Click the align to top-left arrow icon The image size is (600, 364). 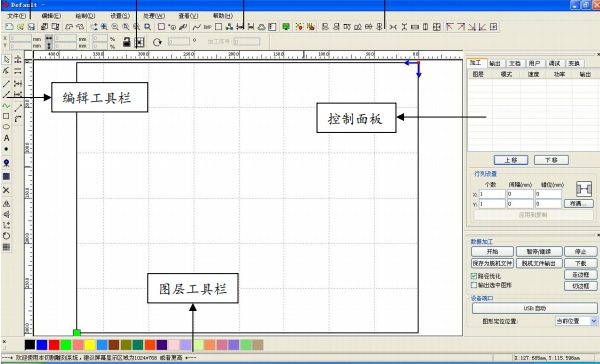[x=450, y=27]
